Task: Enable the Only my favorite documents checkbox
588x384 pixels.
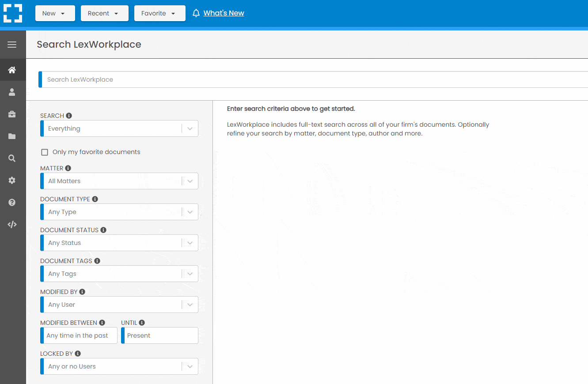Action: coord(45,152)
